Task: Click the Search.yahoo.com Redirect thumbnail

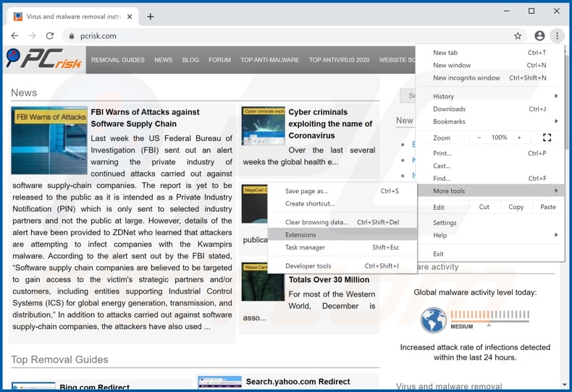Action: [x=219, y=383]
